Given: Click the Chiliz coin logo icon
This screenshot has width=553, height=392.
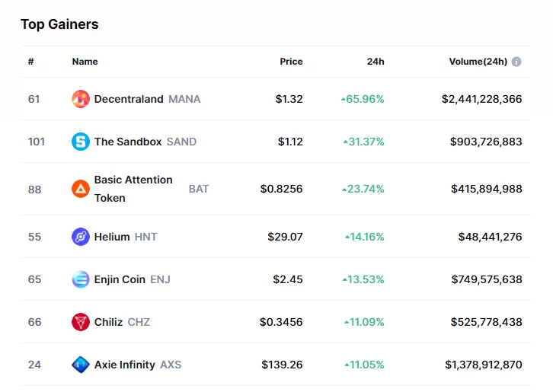Looking at the screenshot, I should point(81,322).
